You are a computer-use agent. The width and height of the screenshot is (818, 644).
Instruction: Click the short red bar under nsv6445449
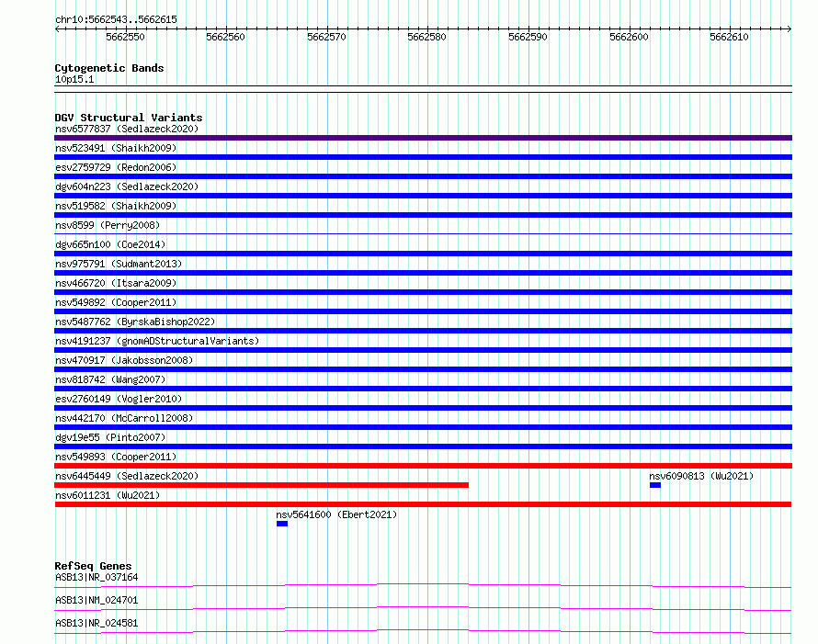click(x=261, y=485)
